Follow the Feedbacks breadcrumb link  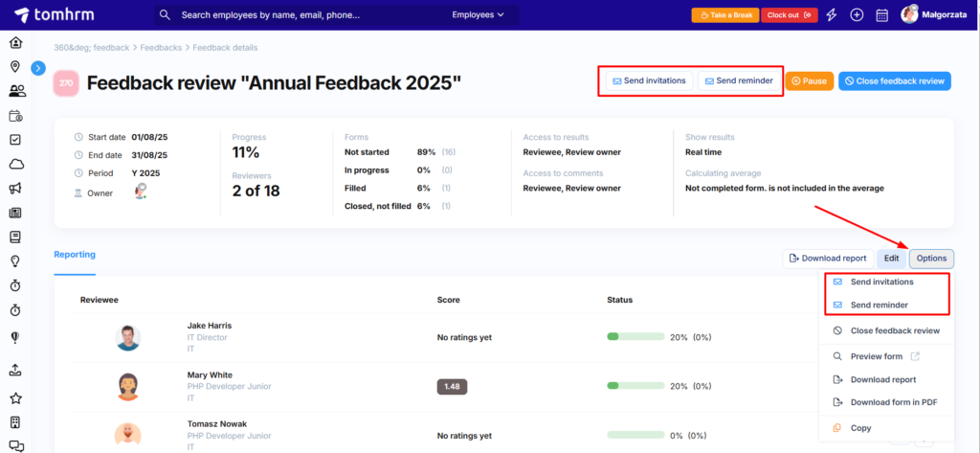161,48
